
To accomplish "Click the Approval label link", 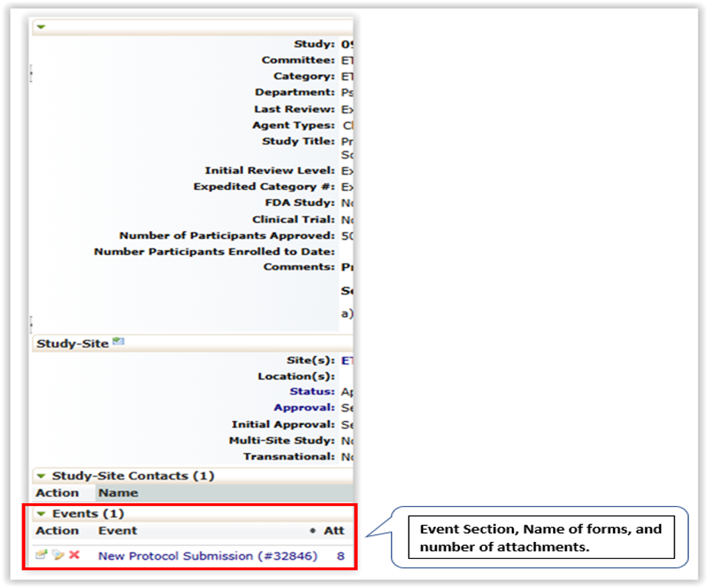I will tap(304, 407).
